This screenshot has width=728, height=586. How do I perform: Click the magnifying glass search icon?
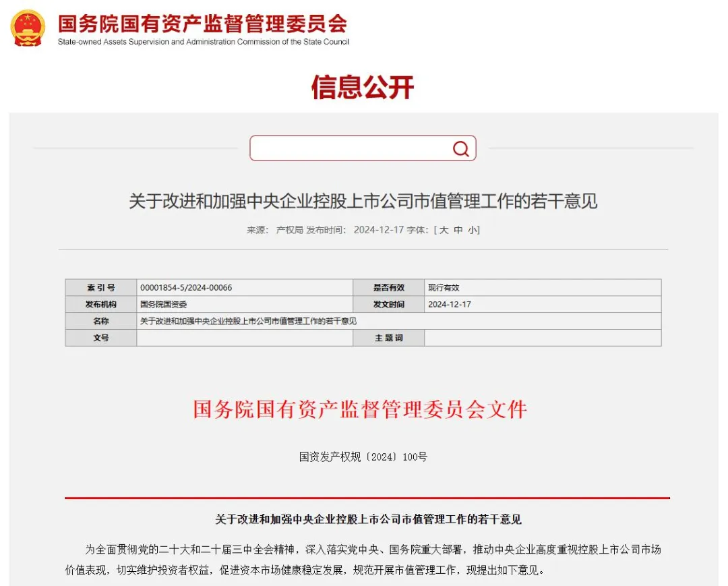[x=461, y=148]
